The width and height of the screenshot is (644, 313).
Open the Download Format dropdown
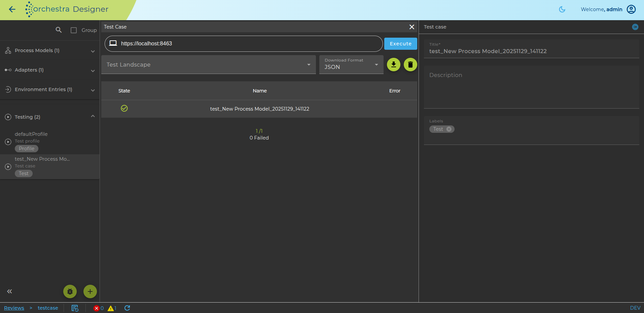click(351, 65)
